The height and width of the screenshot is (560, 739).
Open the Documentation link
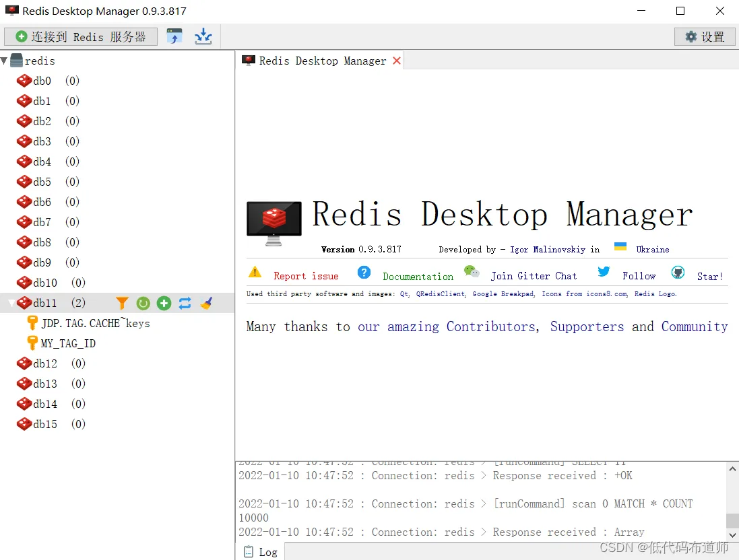coord(418,277)
